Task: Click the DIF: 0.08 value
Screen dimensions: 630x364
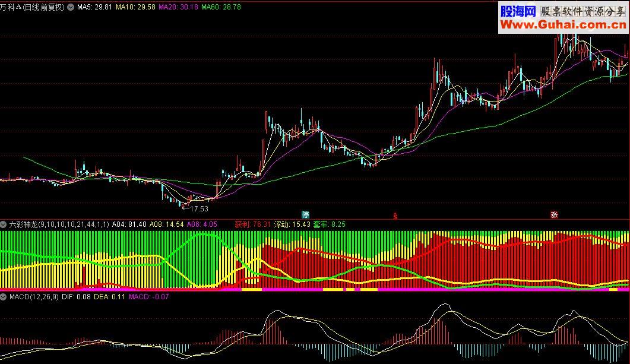Action: tap(77, 297)
